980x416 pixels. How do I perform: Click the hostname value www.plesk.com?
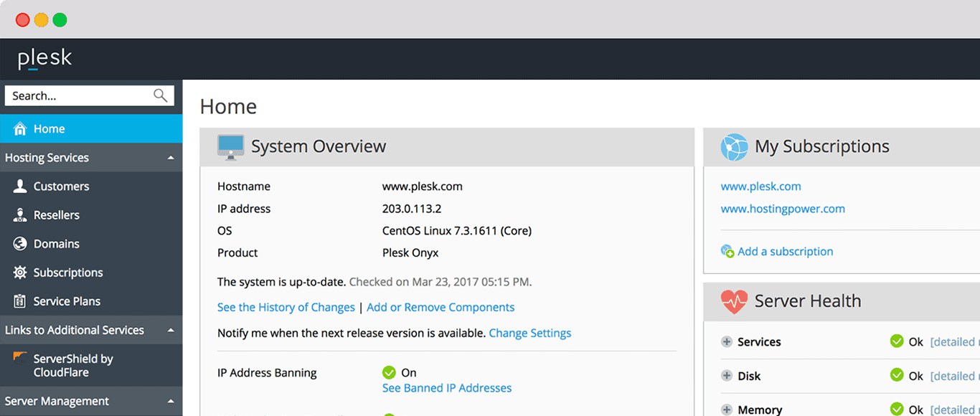click(423, 186)
